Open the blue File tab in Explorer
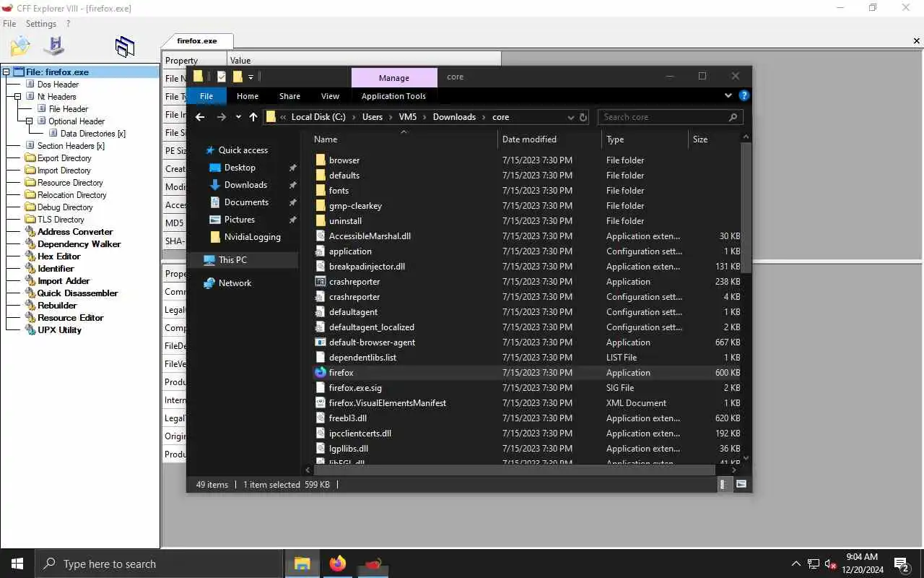The image size is (924, 578). 206,96
